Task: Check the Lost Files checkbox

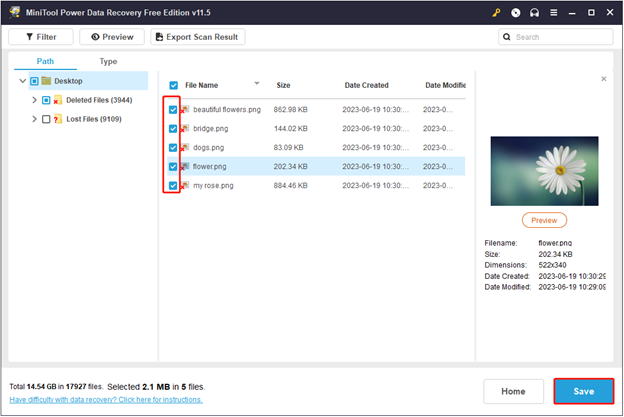Action: point(46,119)
